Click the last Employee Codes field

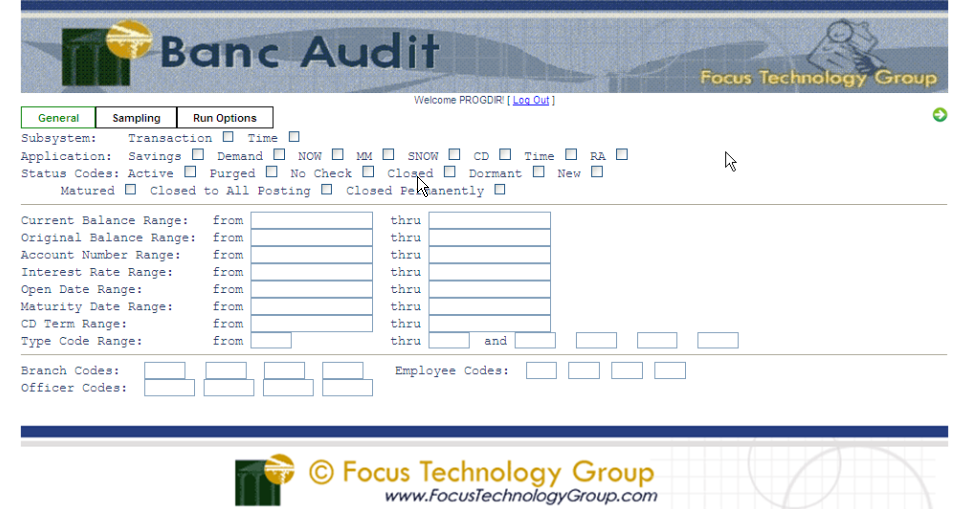point(670,370)
